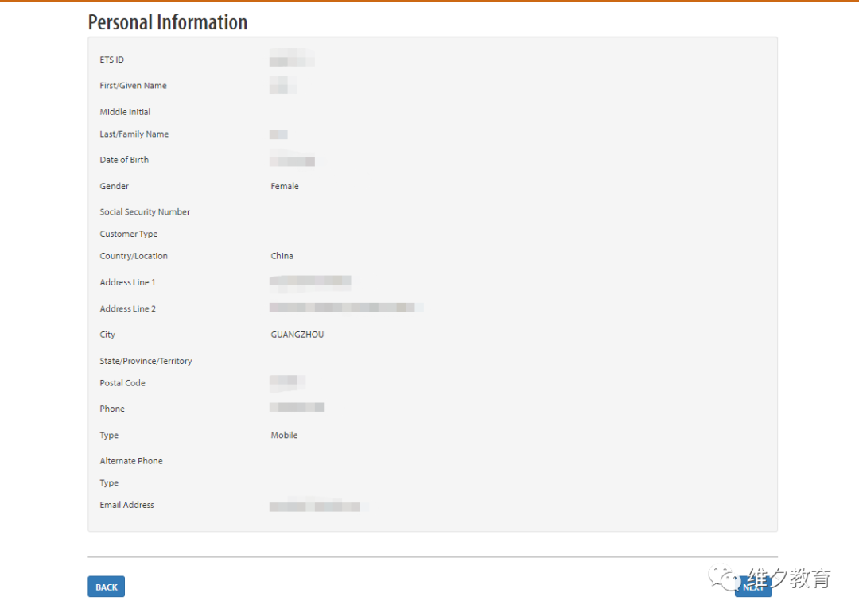
Task: Select the Personal Information heading
Action: pyautogui.click(x=168, y=22)
